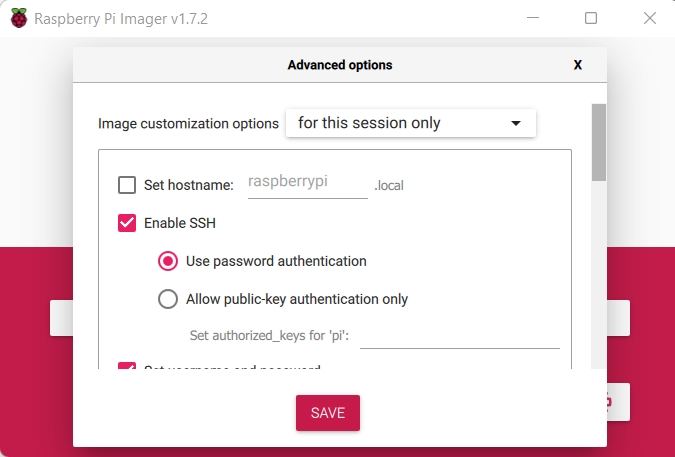Close the Advanced options dialog with X
The height and width of the screenshot is (457, 675).
(x=577, y=65)
